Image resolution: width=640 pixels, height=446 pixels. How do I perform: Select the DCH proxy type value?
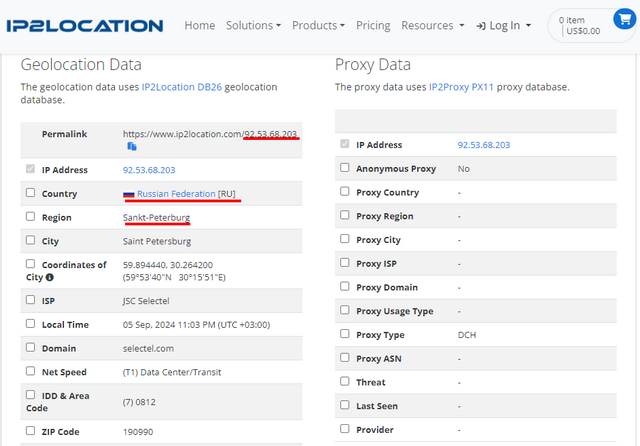[467, 335]
